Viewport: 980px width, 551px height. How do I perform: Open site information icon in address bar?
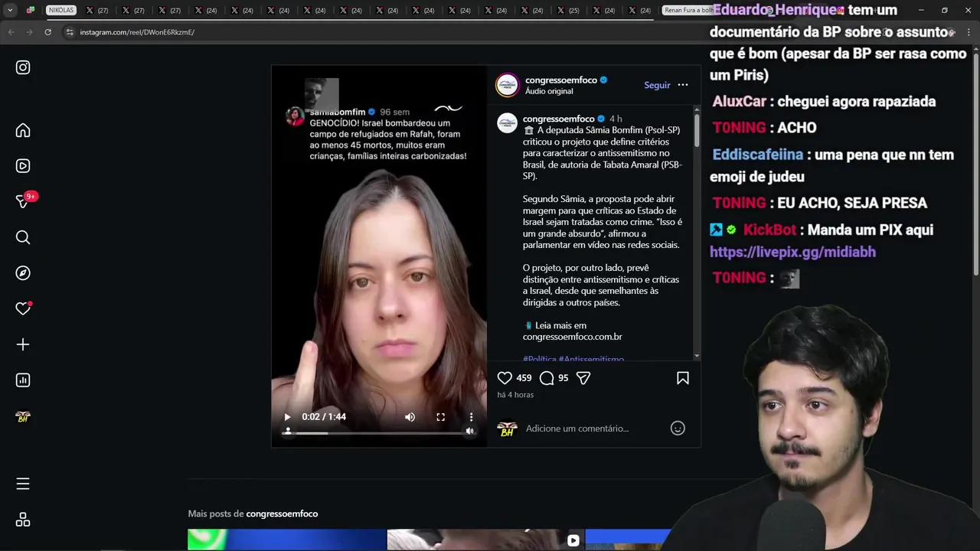coord(70,32)
